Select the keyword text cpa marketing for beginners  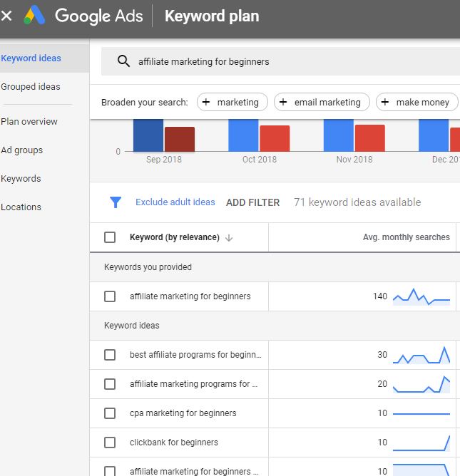coord(183,413)
